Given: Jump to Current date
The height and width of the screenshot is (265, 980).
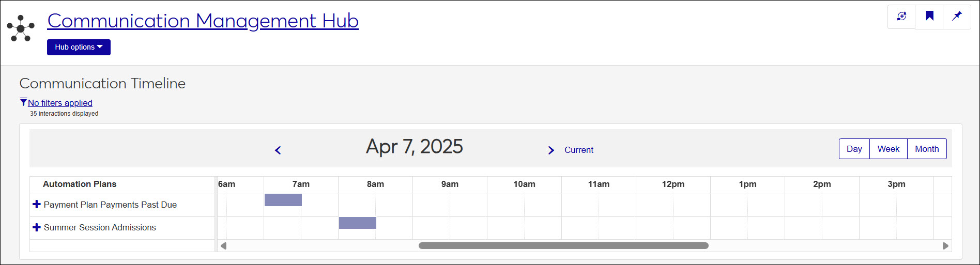Looking at the screenshot, I should point(578,150).
